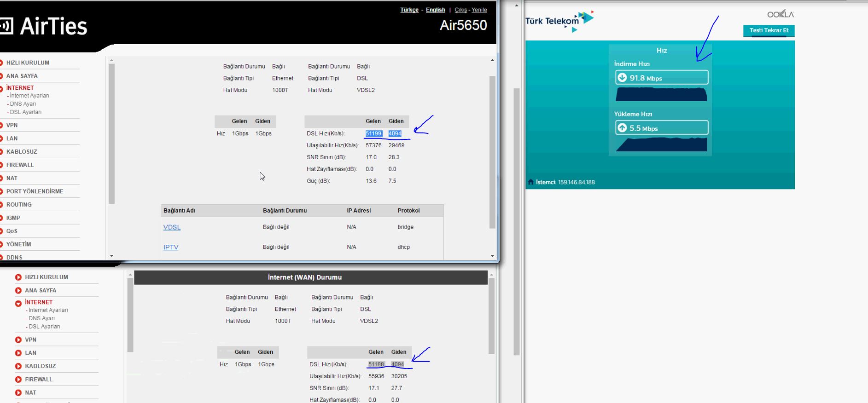The width and height of the screenshot is (868, 403).
Task: Open QoS menu item
Action: (x=12, y=231)
